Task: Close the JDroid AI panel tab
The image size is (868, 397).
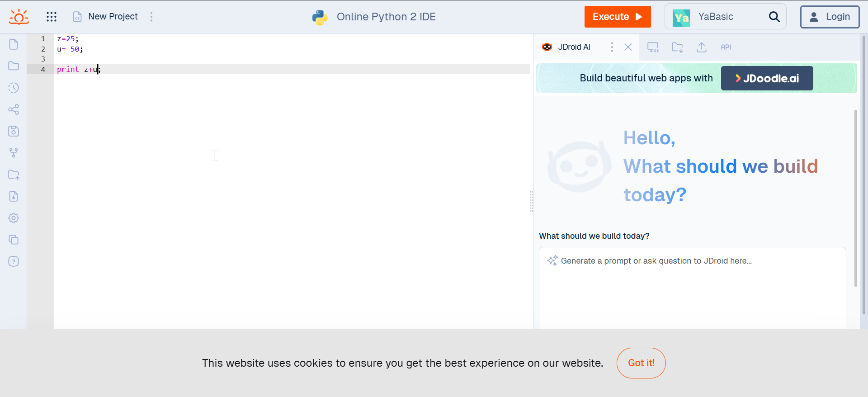Action: 628,47
